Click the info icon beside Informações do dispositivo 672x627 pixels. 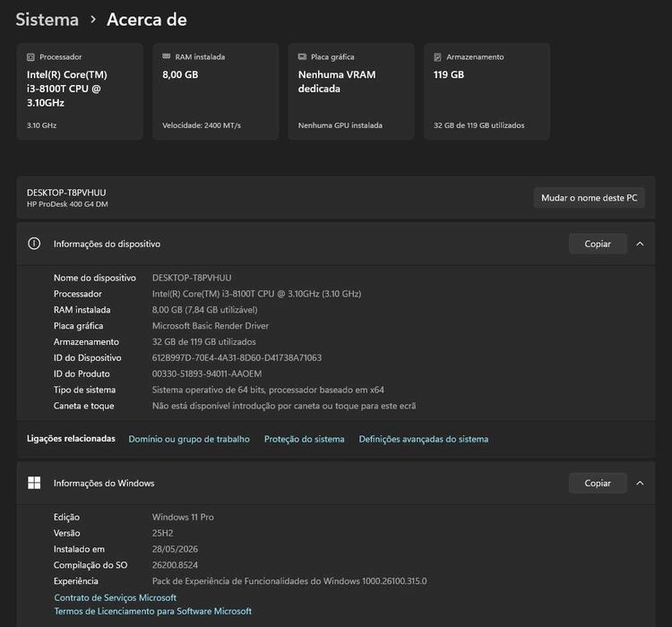tap(34, 244)
